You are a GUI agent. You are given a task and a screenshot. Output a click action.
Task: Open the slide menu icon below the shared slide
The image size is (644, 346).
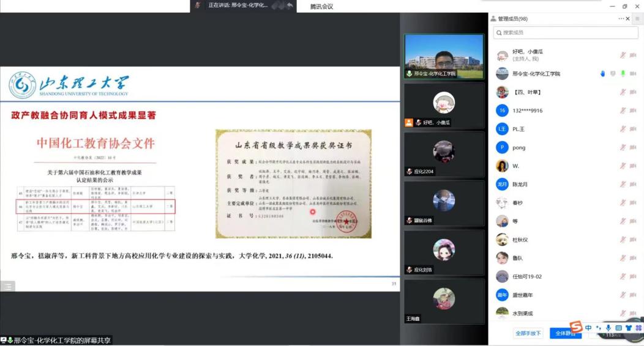coord(8,287)
